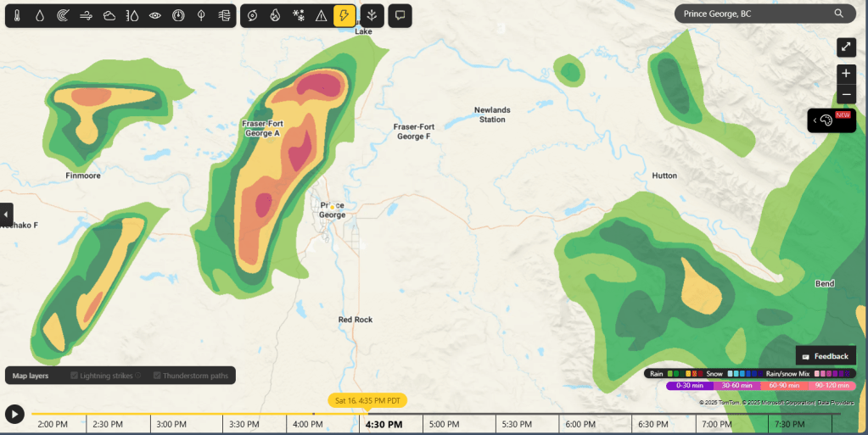Select the temperature thermometer map layer
868x435 pixels.
[17, 15]
